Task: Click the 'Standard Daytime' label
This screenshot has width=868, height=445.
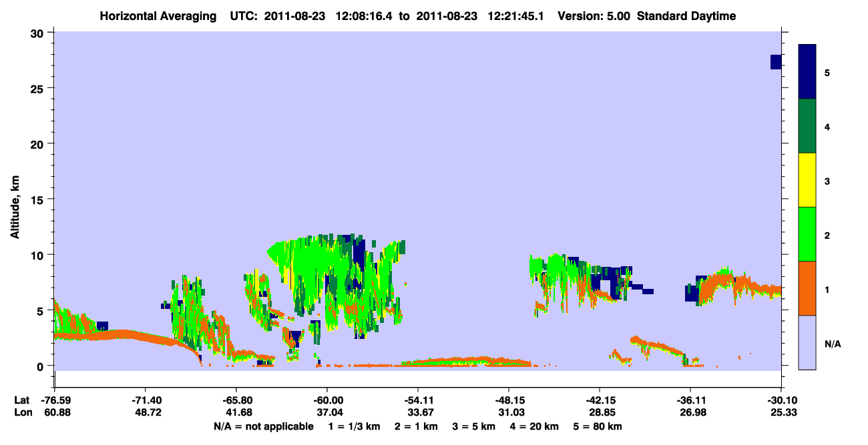Action: pyautogui.click(x=686, y=16)
